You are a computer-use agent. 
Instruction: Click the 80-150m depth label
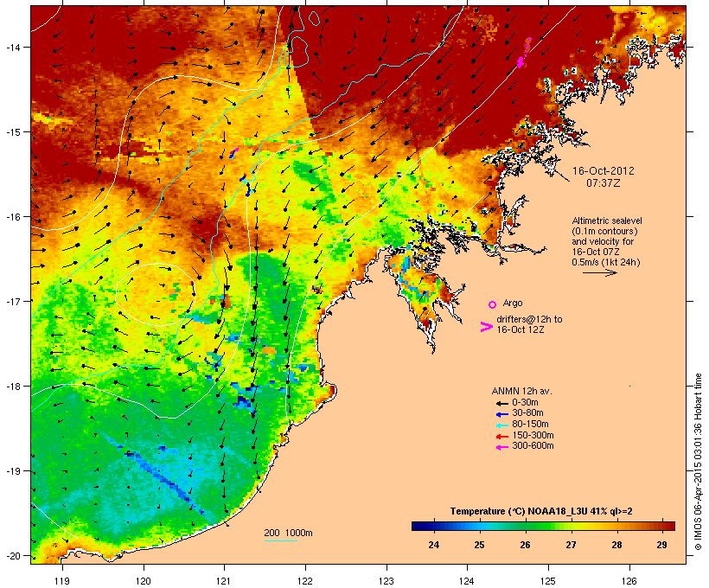tap(530, 425)
